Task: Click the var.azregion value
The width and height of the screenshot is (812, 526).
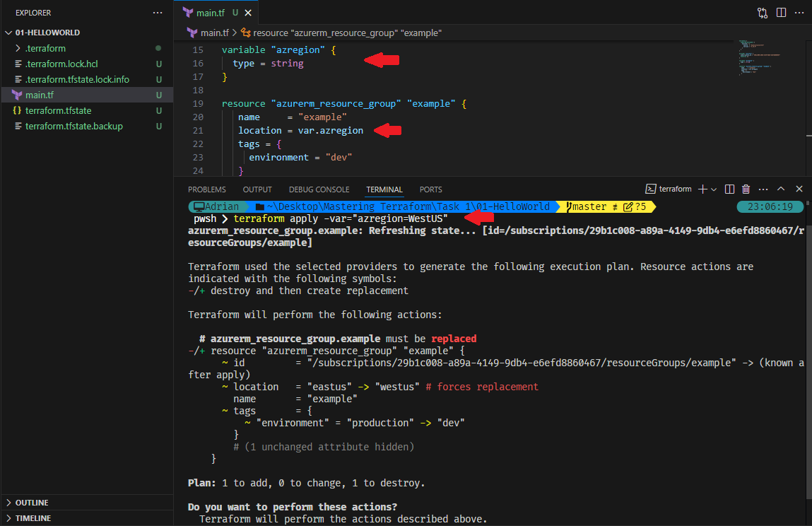Action: 331,131
